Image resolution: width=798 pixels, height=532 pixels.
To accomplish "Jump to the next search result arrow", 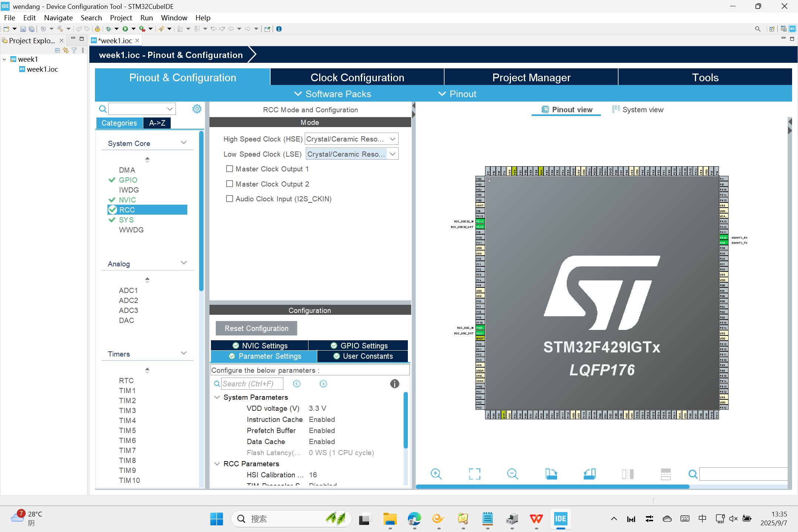I will coord(323,384).
